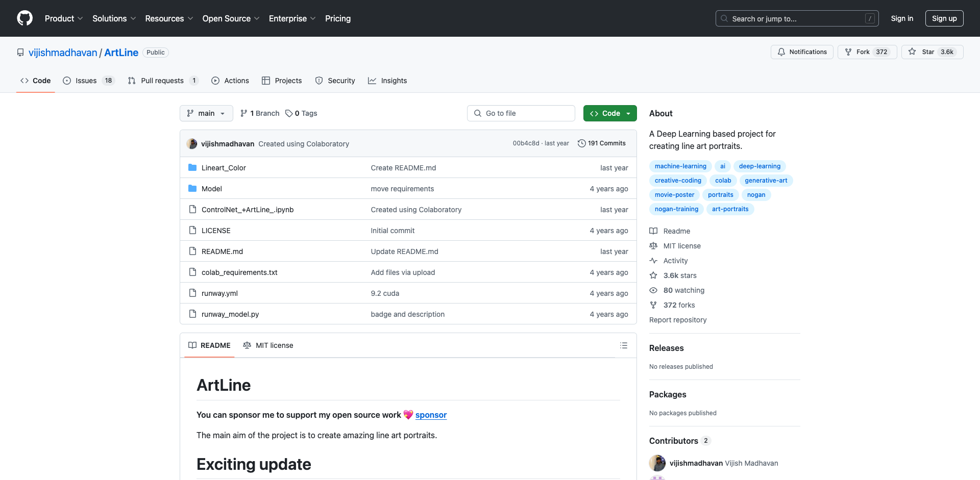
Task: Switch to the Projects tab
Action: point(282,81)
